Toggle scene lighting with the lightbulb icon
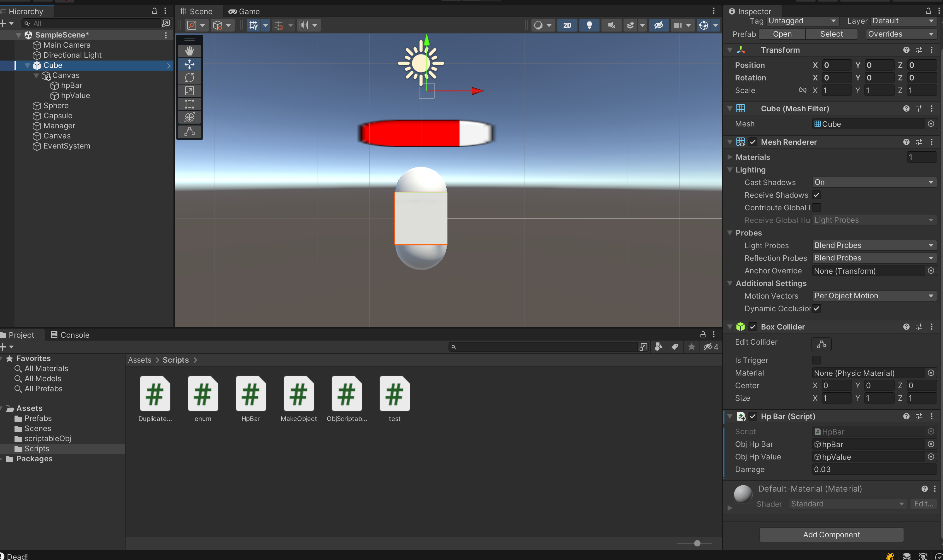 pos(589,25)
